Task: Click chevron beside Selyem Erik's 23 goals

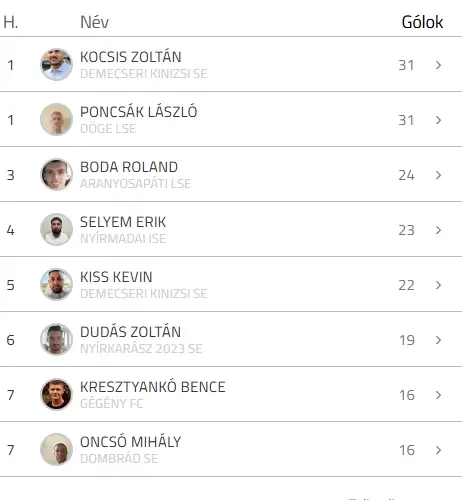Action: tap(439, 230)
